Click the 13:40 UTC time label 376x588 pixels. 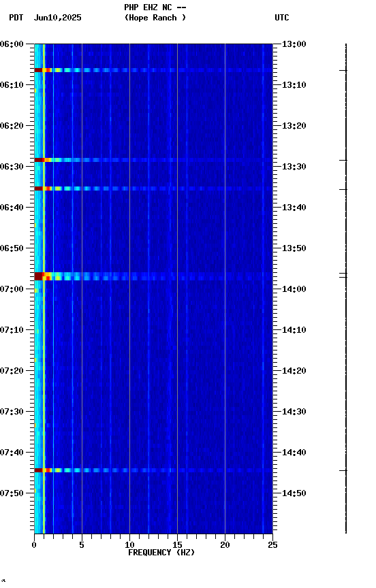pyautogui.click(x=294, y=208)
